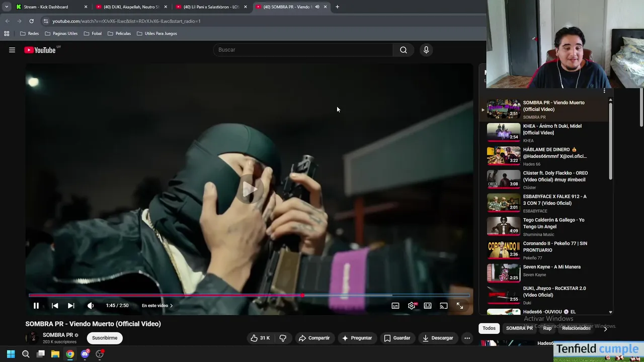Screen dimensions: 644x362
Task: Click the search magnifier button
Action: coord(404,50)
